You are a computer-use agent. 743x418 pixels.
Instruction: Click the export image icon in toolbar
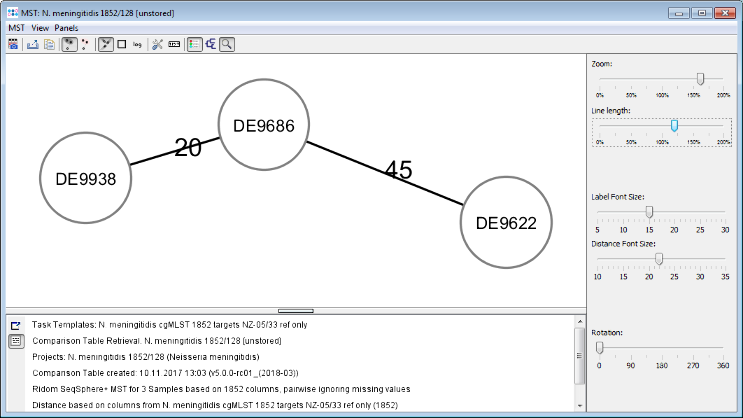pyautogui.click(x=32, y=44)
